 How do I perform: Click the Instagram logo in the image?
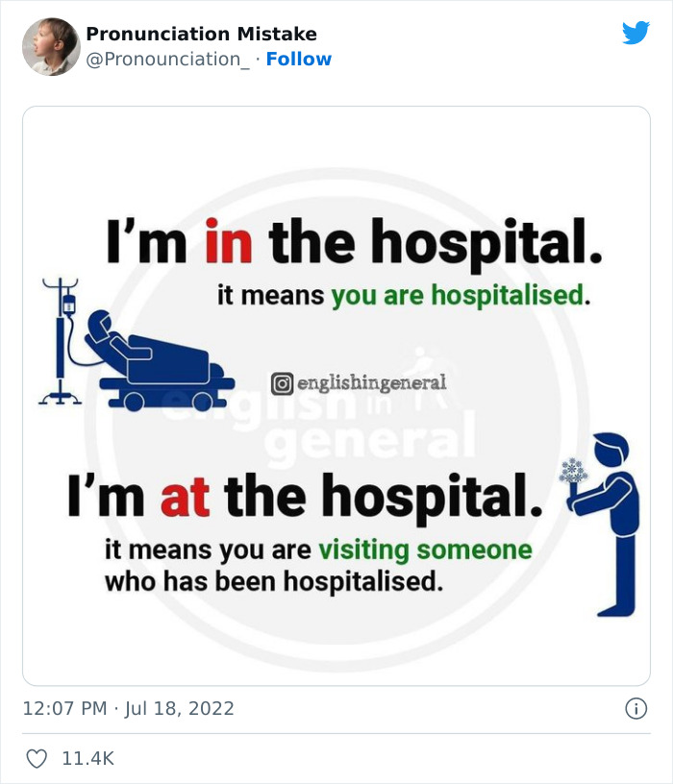(x=282, y=383)
